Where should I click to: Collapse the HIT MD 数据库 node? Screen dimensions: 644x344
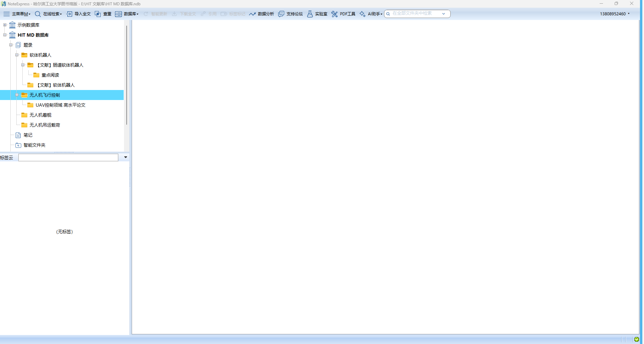[x=5, y=35]
